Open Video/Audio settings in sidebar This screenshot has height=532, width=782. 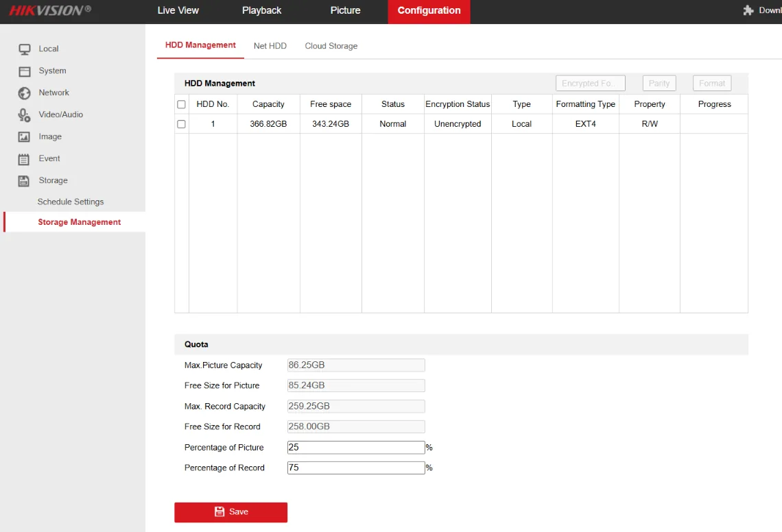click(x=61, y=114)
